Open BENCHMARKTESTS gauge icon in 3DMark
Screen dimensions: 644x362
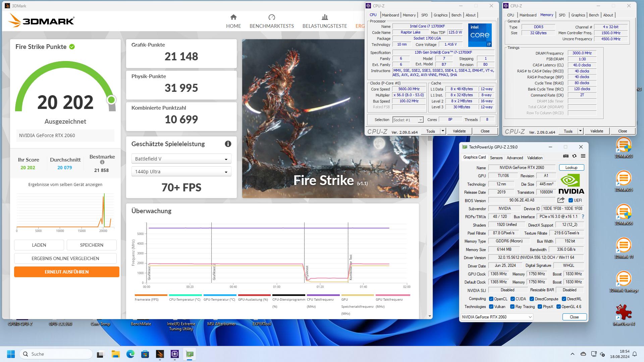click(x=272, y=17)
